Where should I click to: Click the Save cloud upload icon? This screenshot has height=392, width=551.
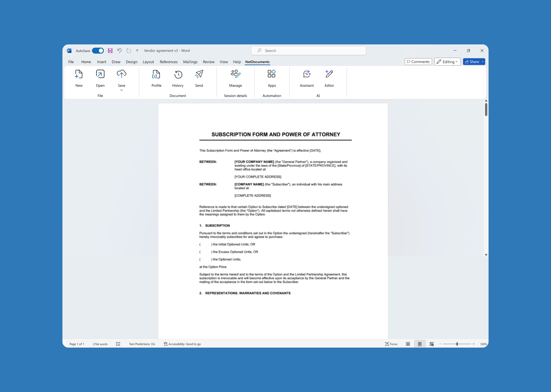[x=122, y=74]
